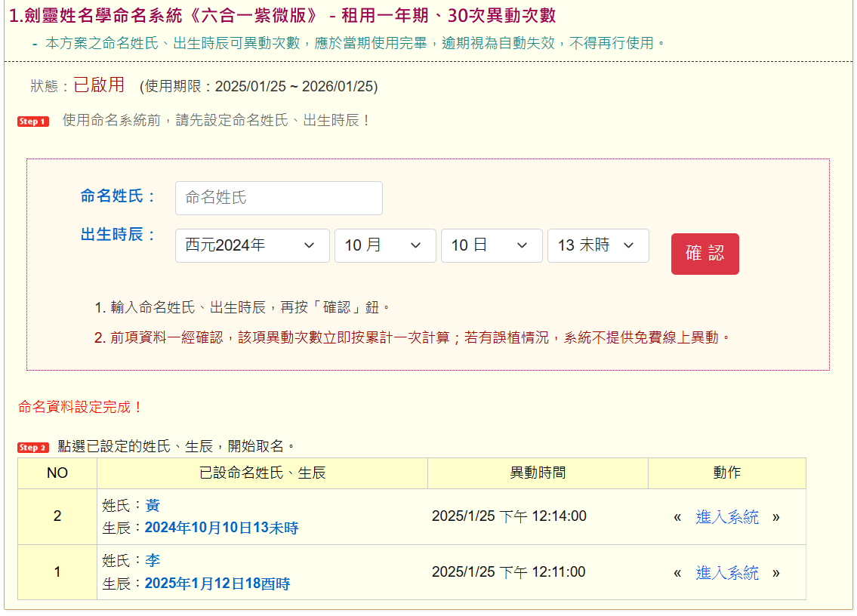Click the 命名資料設定完成！ message
This screenshot has width=857, height=616.
pos(80,407)
